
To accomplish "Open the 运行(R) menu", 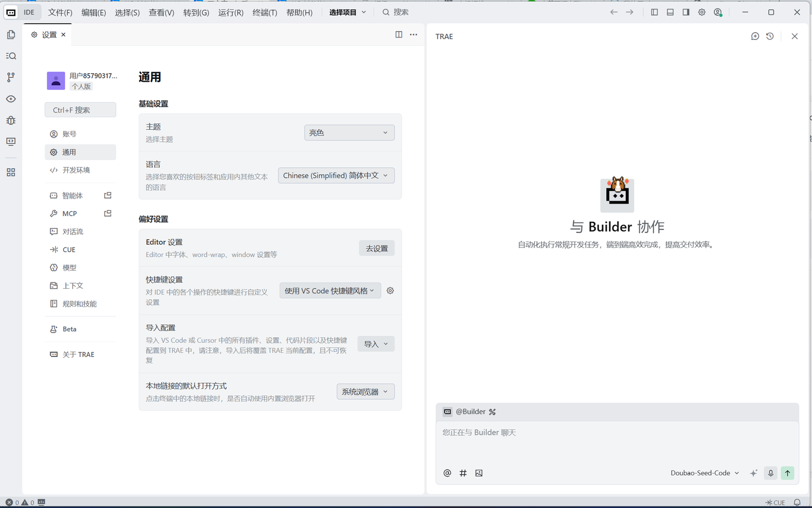I will pos(231,12).
